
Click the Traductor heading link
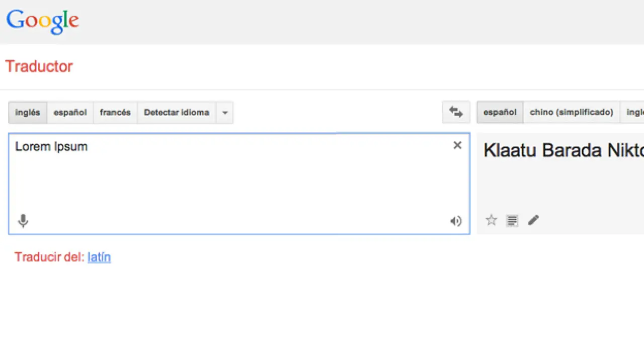(39, 66)
